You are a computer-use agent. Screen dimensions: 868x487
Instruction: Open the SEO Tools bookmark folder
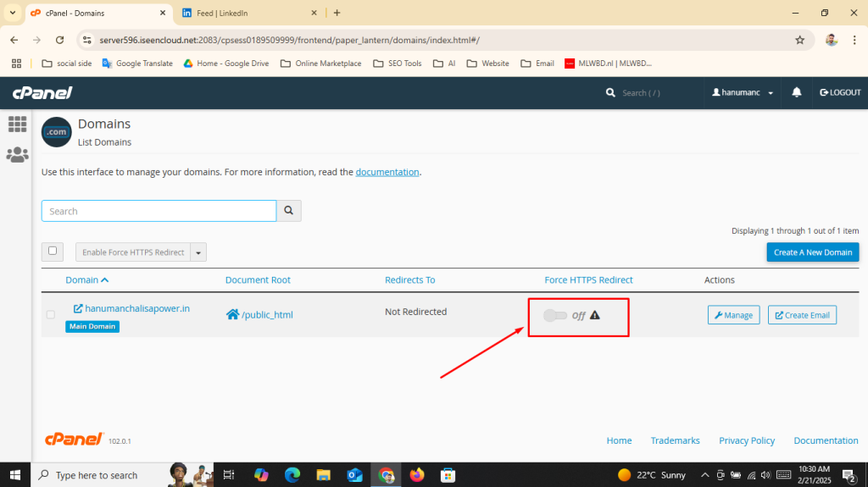pos(398,64)
